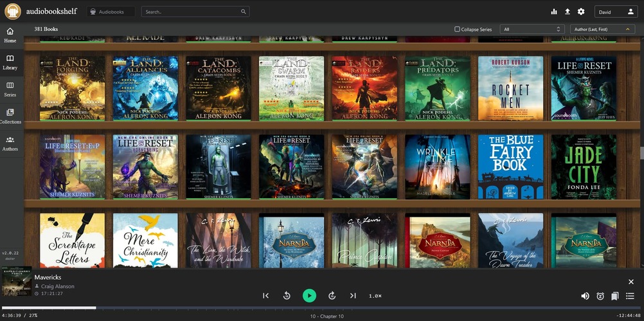The image size is (644, 321).
Task: Jump to next chapter in player
Action: (x=353, y=295)
